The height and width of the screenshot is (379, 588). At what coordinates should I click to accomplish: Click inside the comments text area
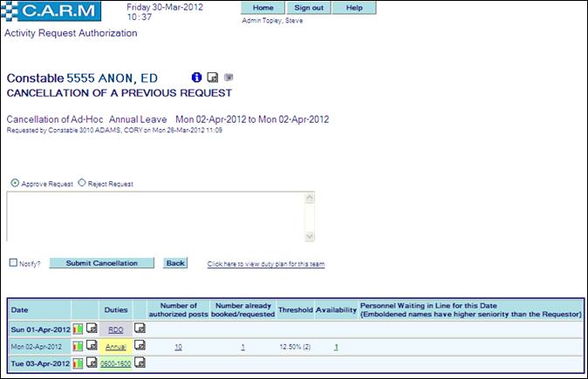click(157, 215)
